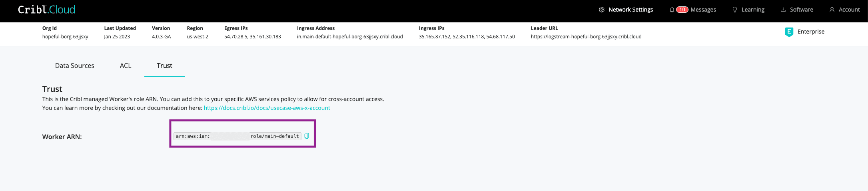Open the Account menu
This screenshot has height=191, width=868.
click(849, 10)
